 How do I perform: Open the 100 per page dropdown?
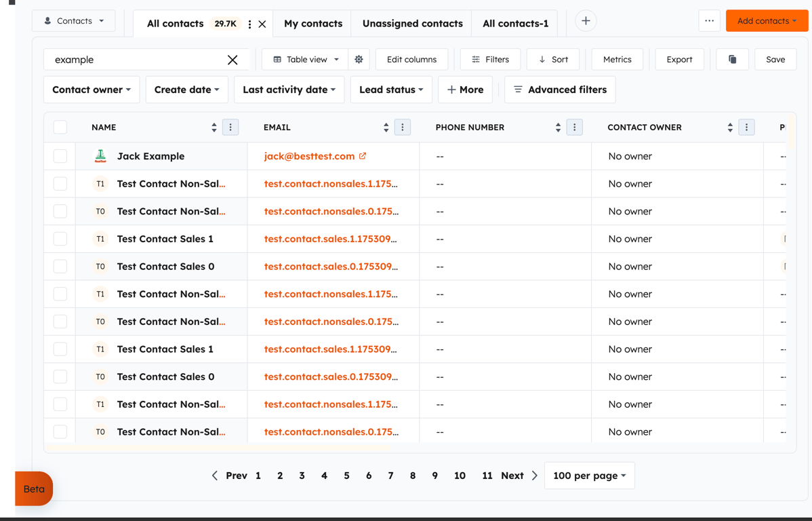click(x=589, y=476)
